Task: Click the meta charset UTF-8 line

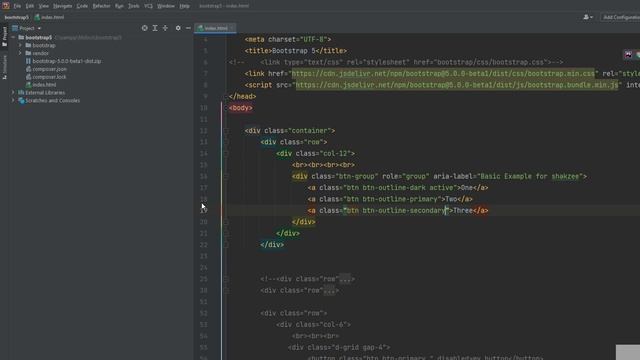Action: coord(288,39)
